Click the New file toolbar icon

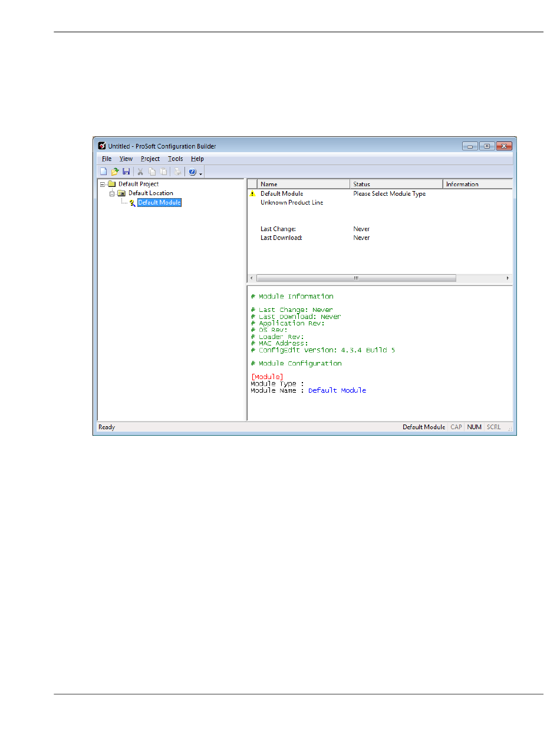coord(103,172)
